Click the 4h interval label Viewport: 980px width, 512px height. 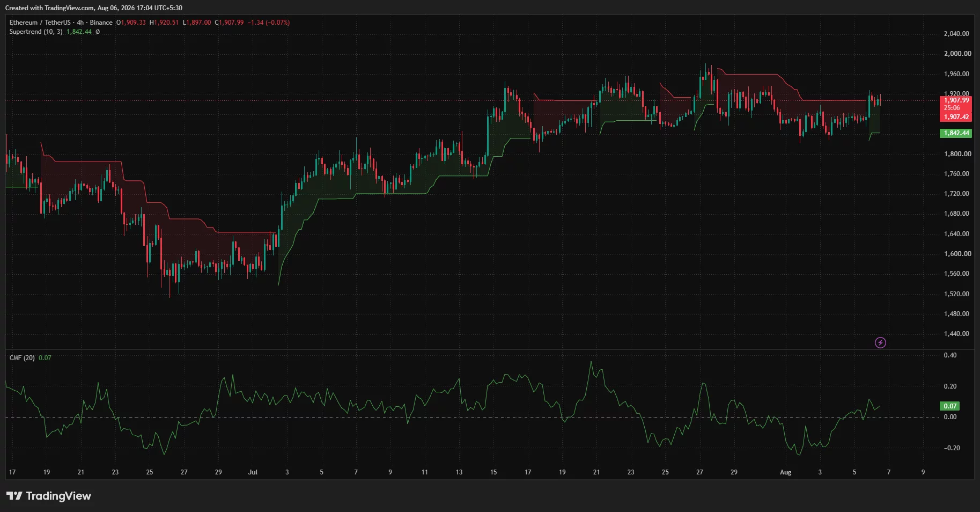coord(80,23)
